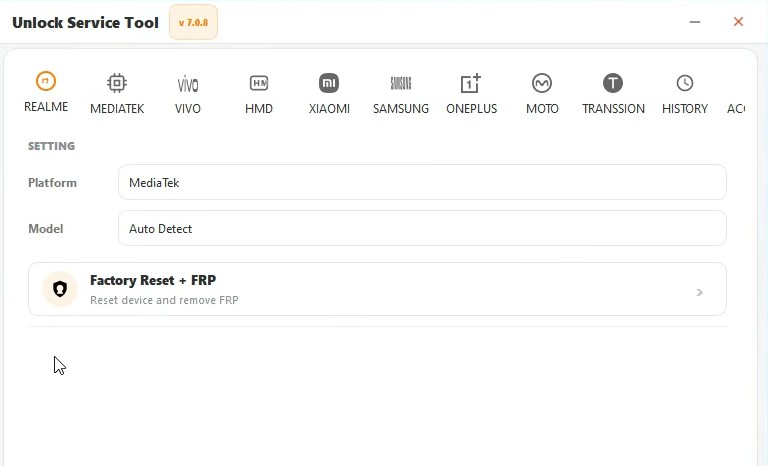
Task: Switch to the TRANSSION tab
Action: (613, 94)
